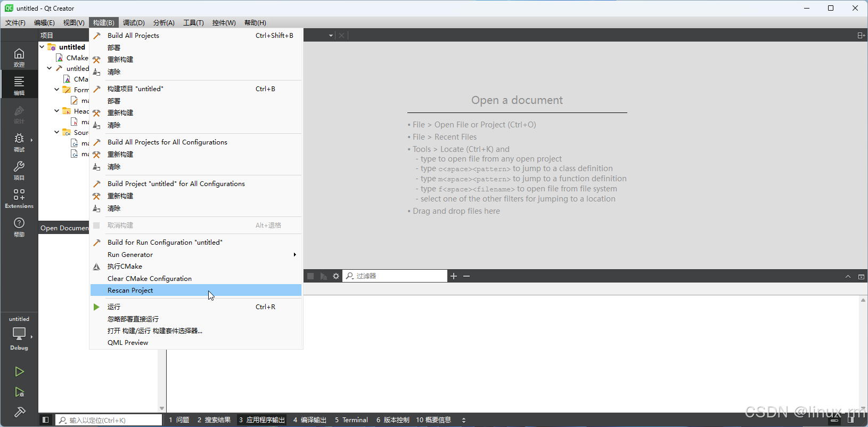Click the output pane stop button
868x427 pixels.
click(x=310, y=276)
